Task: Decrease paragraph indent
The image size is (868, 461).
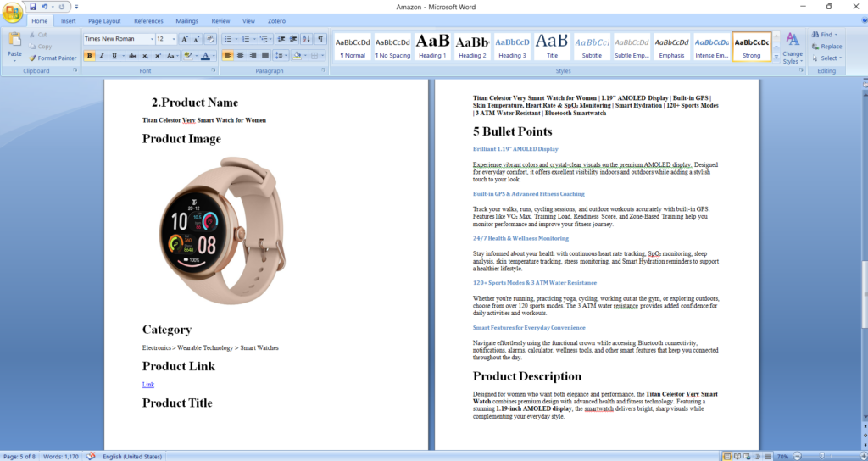Action: pyautogui.click(x=281, y=39)
